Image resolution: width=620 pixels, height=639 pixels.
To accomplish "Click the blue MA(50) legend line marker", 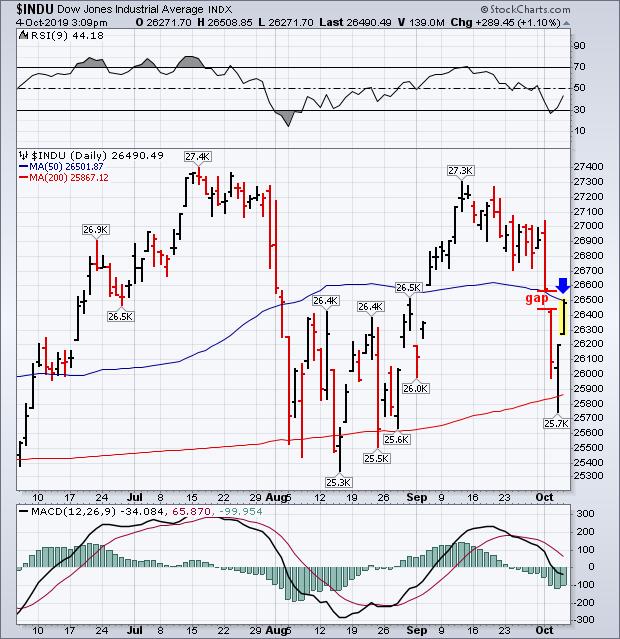I will click(x=23, y=167).
